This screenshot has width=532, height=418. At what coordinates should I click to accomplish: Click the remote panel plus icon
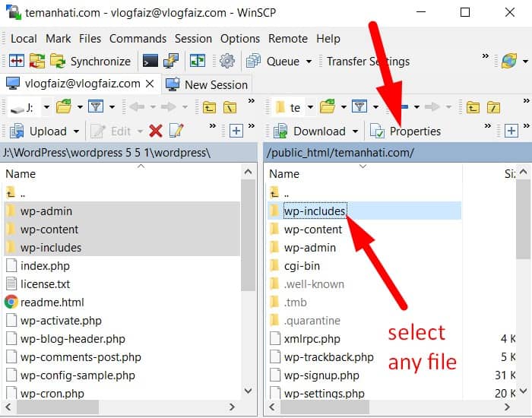click(x=511, y=131)
